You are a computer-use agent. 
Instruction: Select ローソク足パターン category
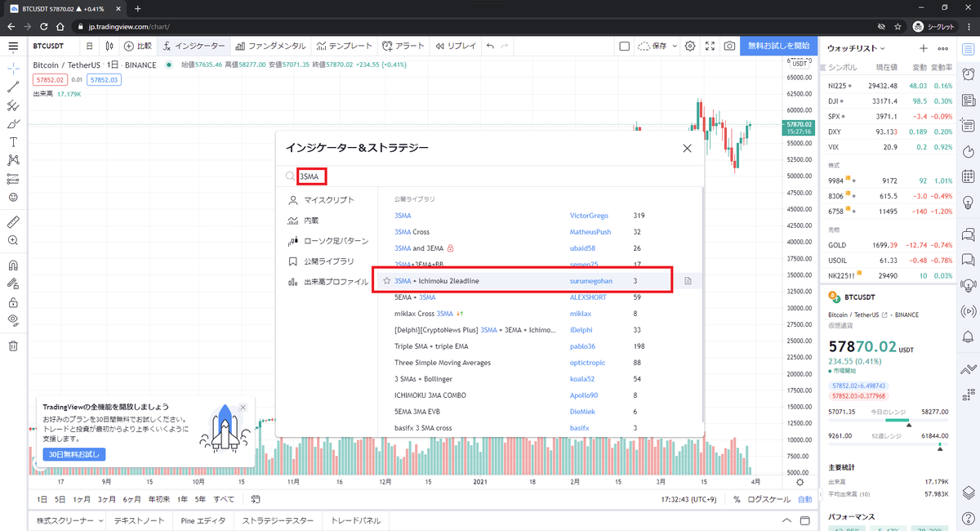click(x=327, y=242)
